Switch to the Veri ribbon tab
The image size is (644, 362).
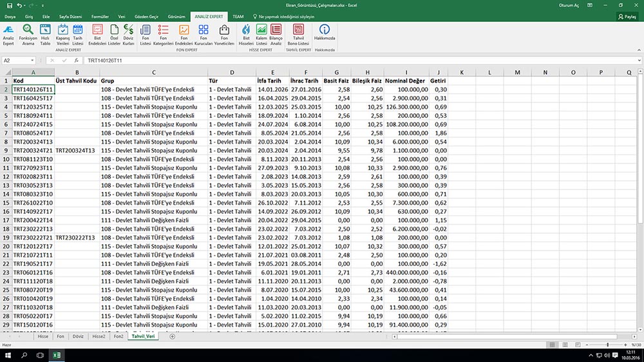pos(122,17)
